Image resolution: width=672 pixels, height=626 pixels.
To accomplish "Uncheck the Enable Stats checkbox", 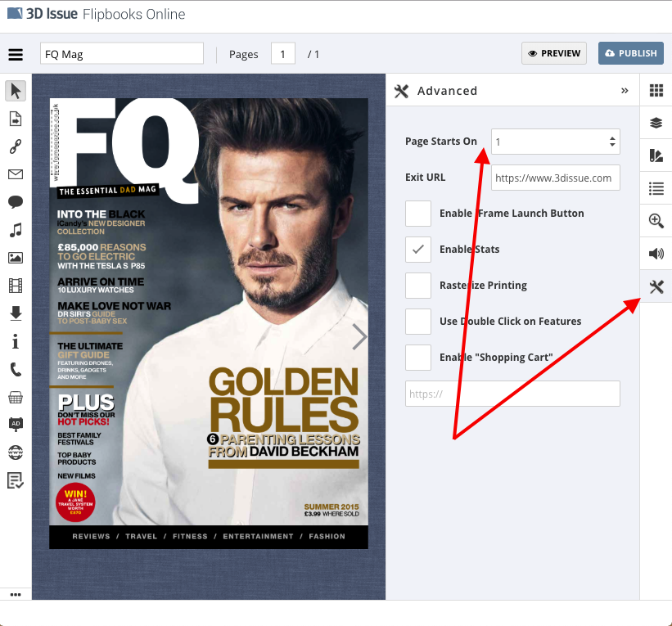I will pyautogui.click(x=418, y=250).
